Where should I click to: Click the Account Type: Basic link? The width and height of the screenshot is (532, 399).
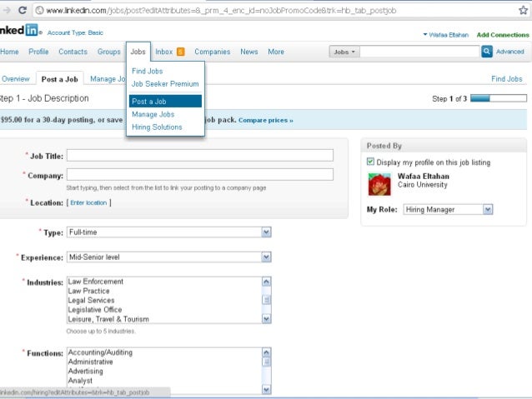pos(75,32)
